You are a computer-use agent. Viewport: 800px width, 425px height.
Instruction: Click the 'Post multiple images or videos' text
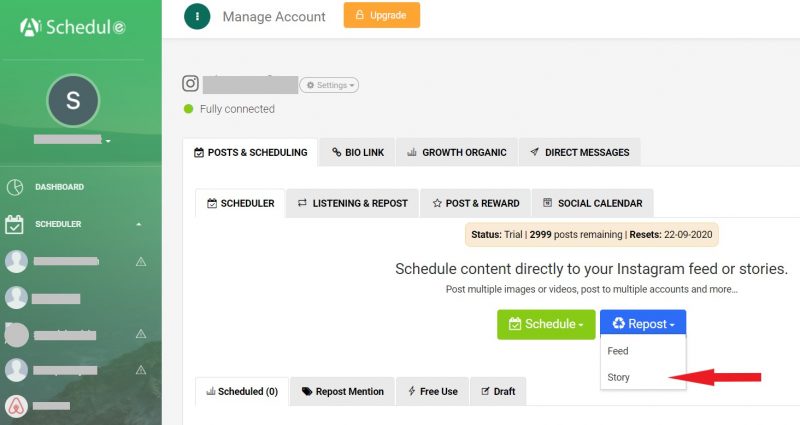[591, 289]
